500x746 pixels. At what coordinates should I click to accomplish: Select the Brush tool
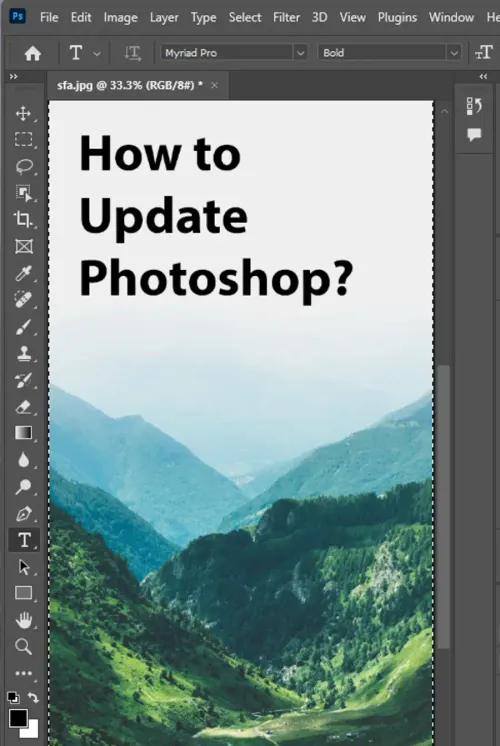(23, 327)
